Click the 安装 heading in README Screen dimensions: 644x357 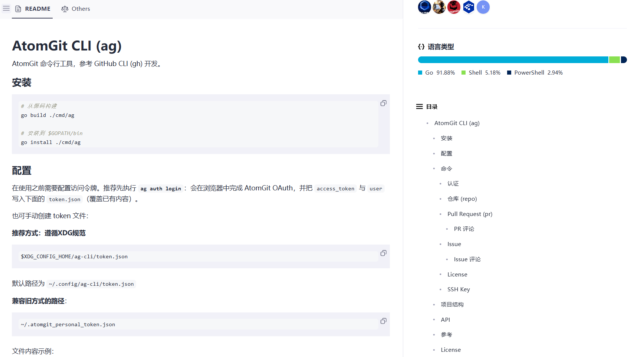coord(22,82)
